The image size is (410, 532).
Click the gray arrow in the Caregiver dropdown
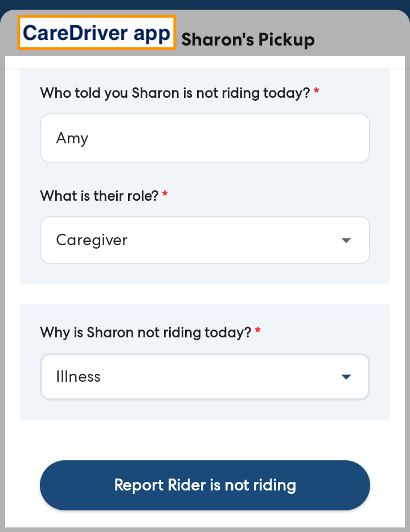point(346,240)
